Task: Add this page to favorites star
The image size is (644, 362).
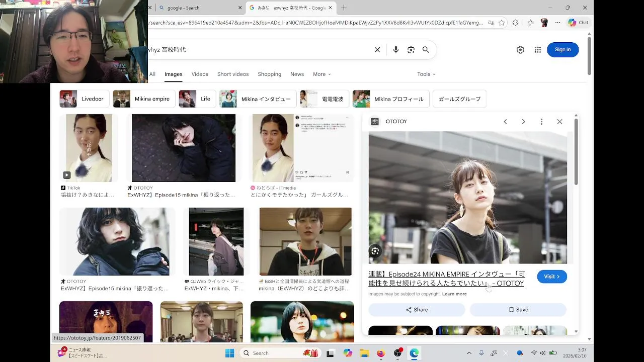Action: 502,23
